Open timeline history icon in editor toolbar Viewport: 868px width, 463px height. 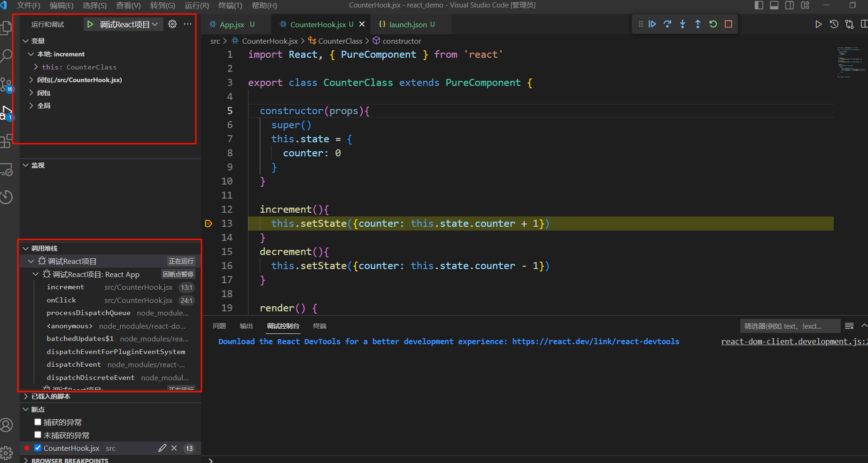click(x=834, y=24)
